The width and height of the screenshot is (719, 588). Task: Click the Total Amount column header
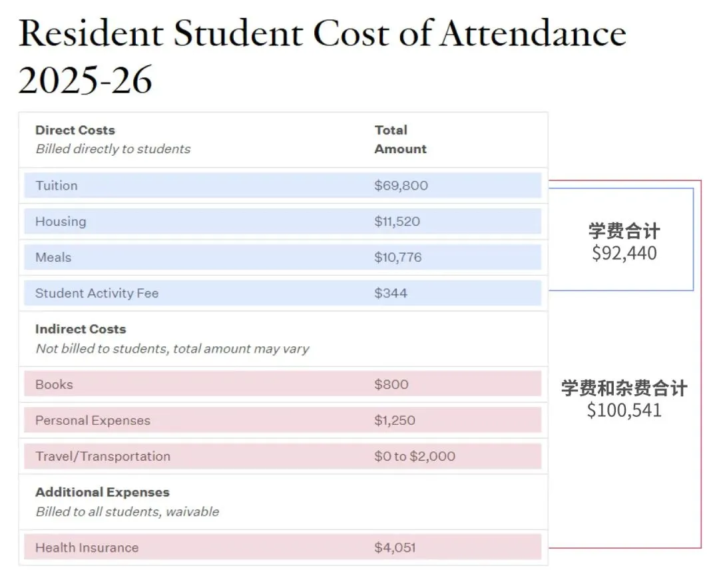click(400, 139)
